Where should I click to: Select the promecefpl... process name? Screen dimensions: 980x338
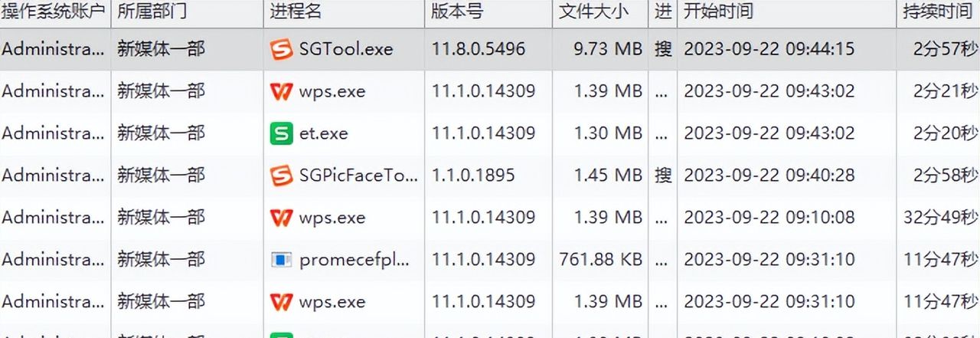point(354,260)
